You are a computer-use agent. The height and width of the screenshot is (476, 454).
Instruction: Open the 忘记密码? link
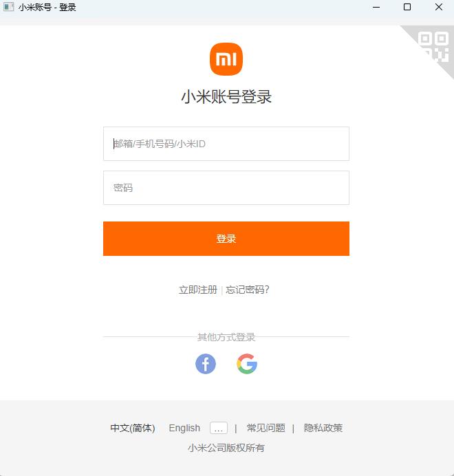pos(248,290)
